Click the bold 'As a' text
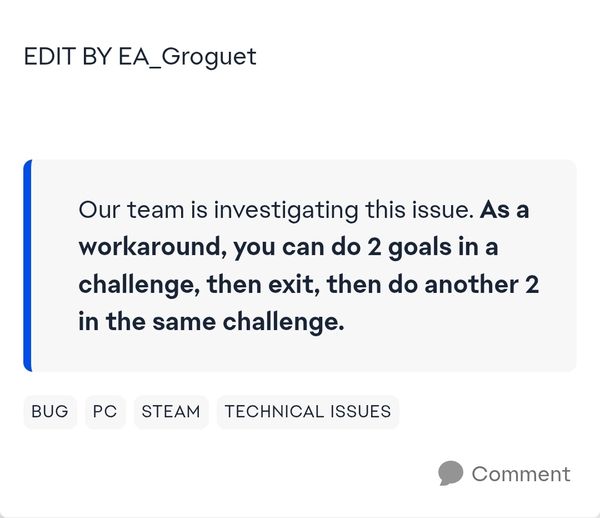This screenshot has height=518, width=600. tap(505, 210)
